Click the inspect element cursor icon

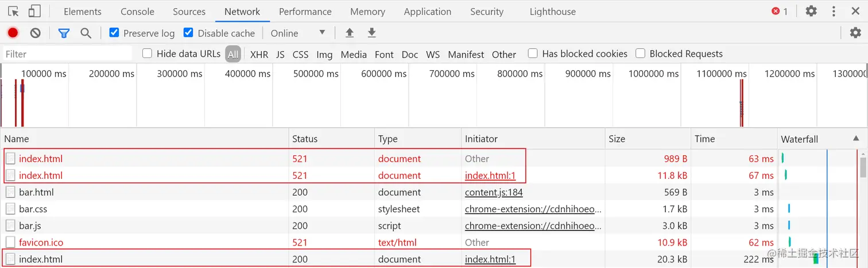point(14,11)
